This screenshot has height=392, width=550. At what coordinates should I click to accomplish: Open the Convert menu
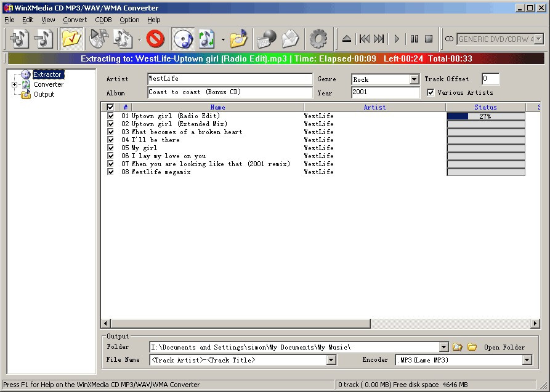click(x=75, y=20)
